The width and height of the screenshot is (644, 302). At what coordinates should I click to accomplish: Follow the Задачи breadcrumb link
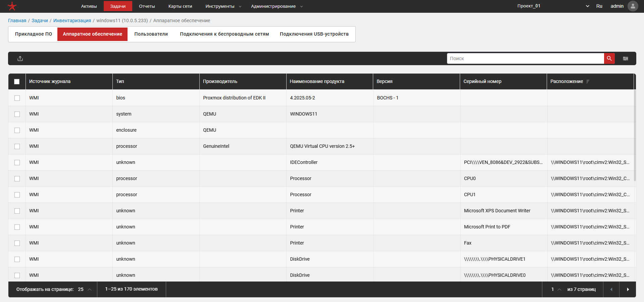(40, 20)
